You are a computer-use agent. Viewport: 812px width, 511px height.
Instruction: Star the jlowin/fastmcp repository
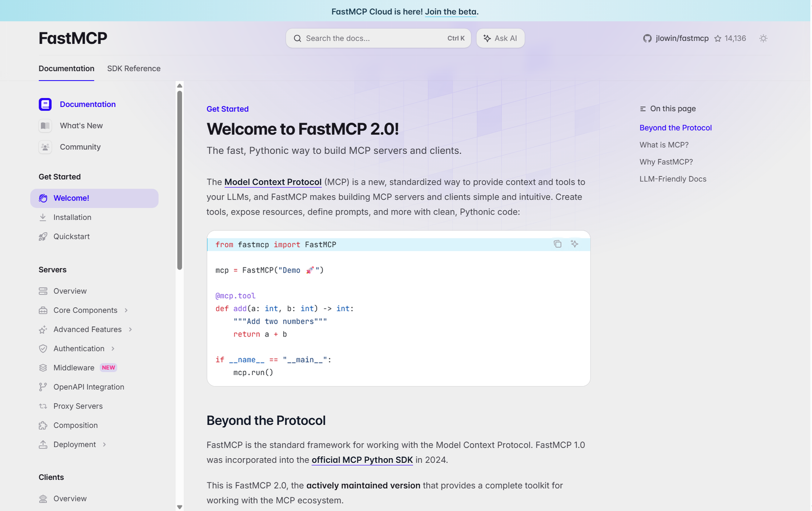pyautogui.click(x=718, y=38)
